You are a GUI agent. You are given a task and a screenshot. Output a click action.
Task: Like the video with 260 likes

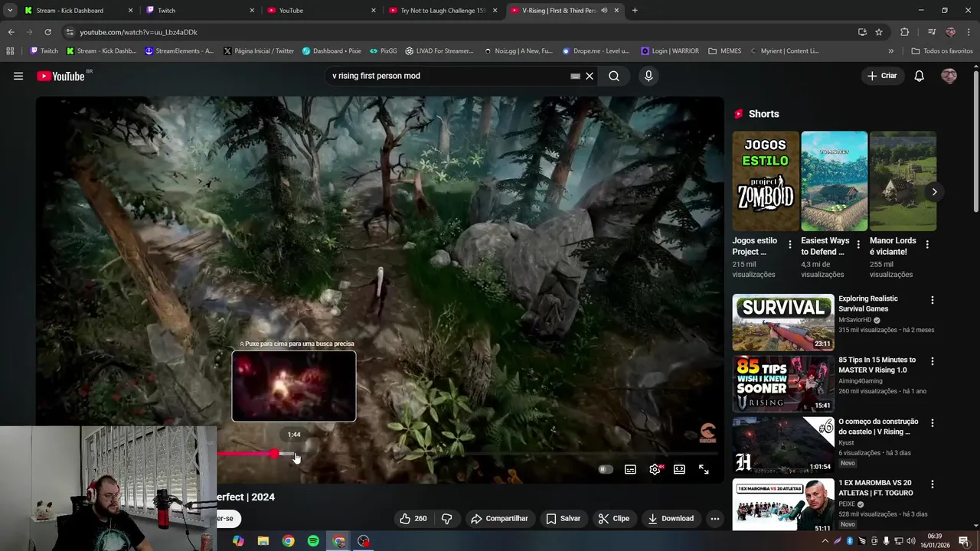coord(413,518)
